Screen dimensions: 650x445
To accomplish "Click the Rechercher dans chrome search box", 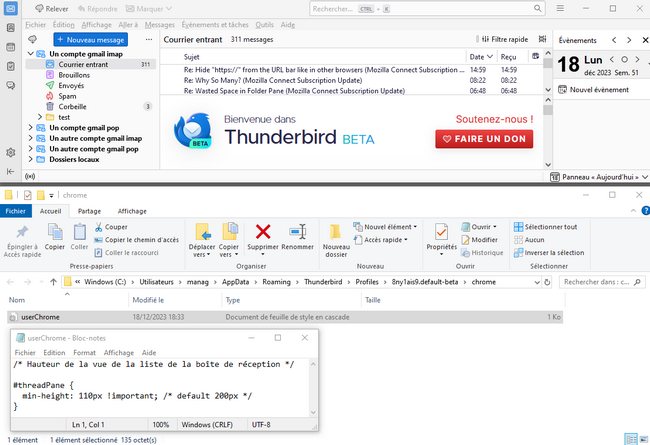I will pos(602,282).
